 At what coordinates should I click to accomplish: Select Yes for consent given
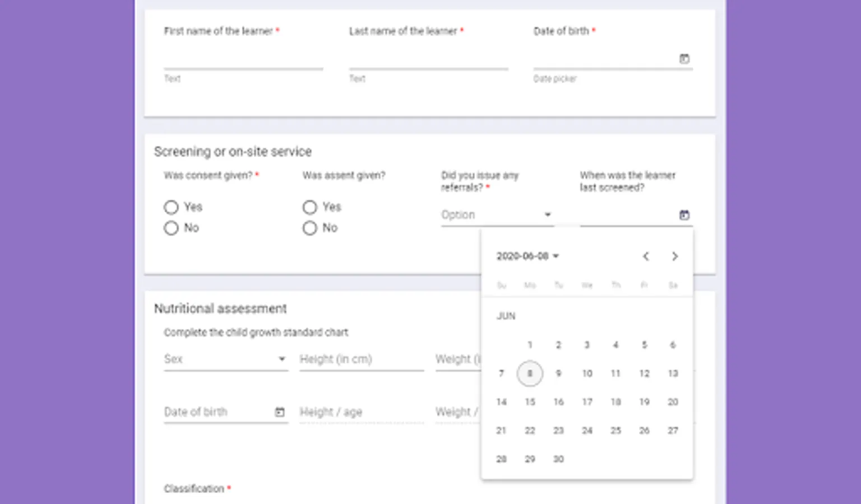point(171,207)
